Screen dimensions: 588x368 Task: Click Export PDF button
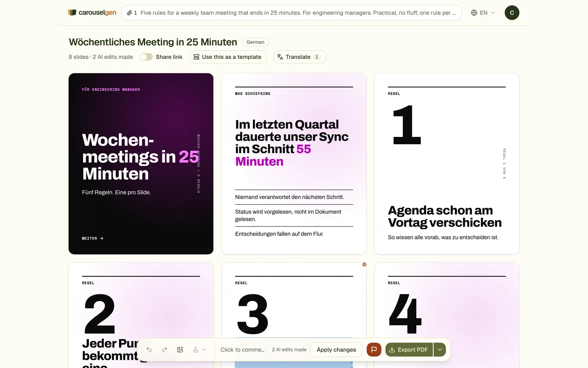pos(409,350)
